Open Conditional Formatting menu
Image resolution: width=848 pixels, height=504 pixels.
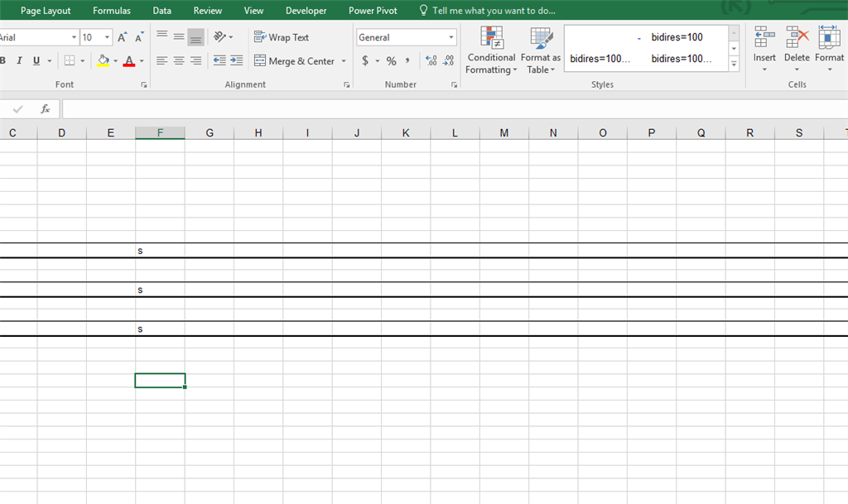[491, 50]
